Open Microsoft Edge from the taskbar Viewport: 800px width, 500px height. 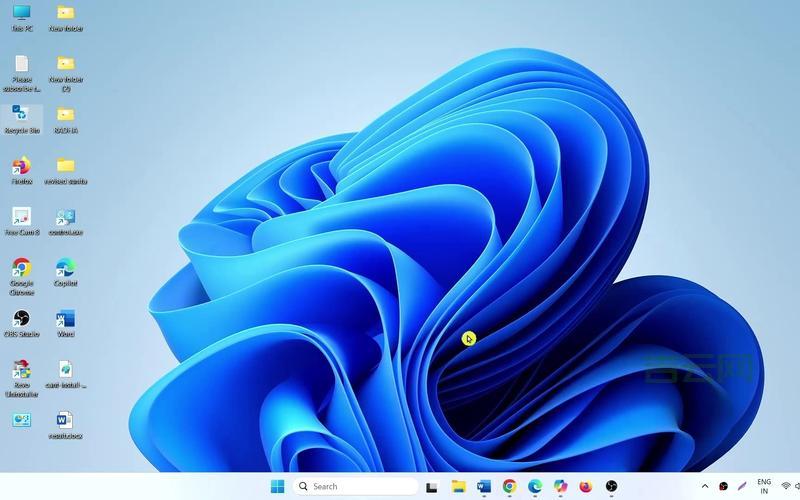[x=535, y=487]
